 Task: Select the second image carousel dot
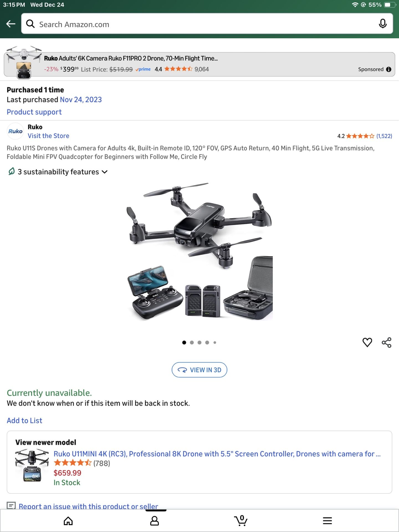(x=192, y=342)
